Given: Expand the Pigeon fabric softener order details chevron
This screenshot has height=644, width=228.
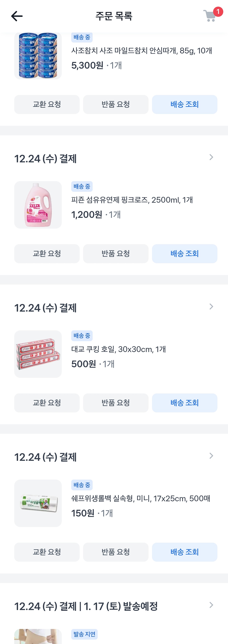Looking at the screenshot, I should [x=211, y=157].
